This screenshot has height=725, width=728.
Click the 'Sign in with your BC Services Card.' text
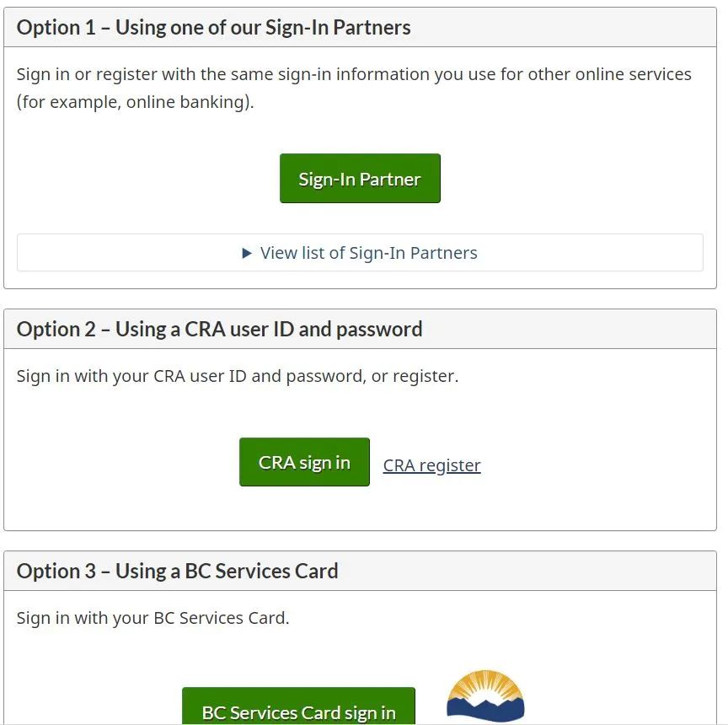[x=153, y=618]
